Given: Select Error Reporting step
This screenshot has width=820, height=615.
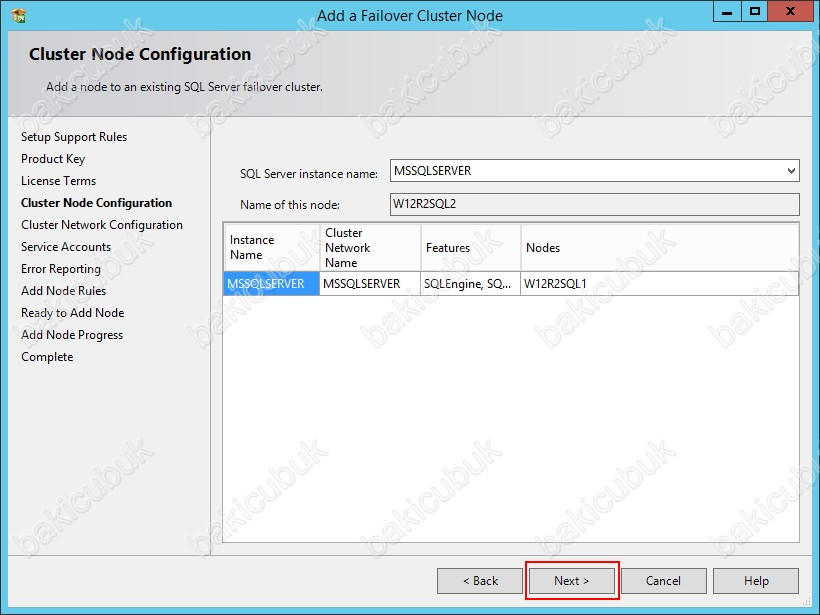Looking at the screenshot, I should click(61, 269).
